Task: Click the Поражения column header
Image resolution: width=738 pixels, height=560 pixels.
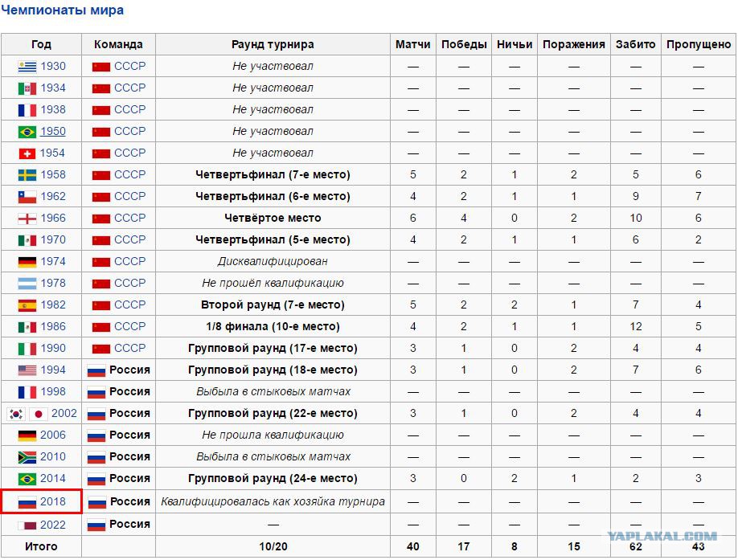Action: 574,44
